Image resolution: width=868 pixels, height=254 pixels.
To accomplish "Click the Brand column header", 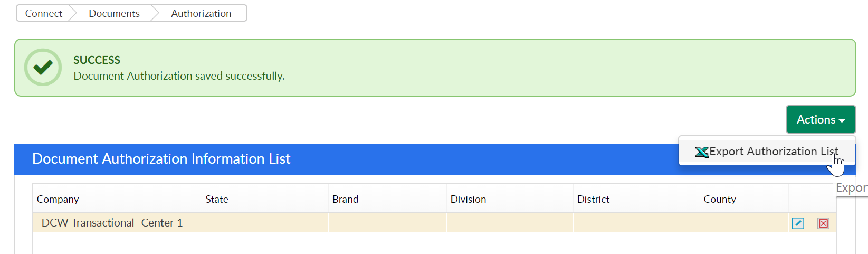I will [x=345, y=199].
